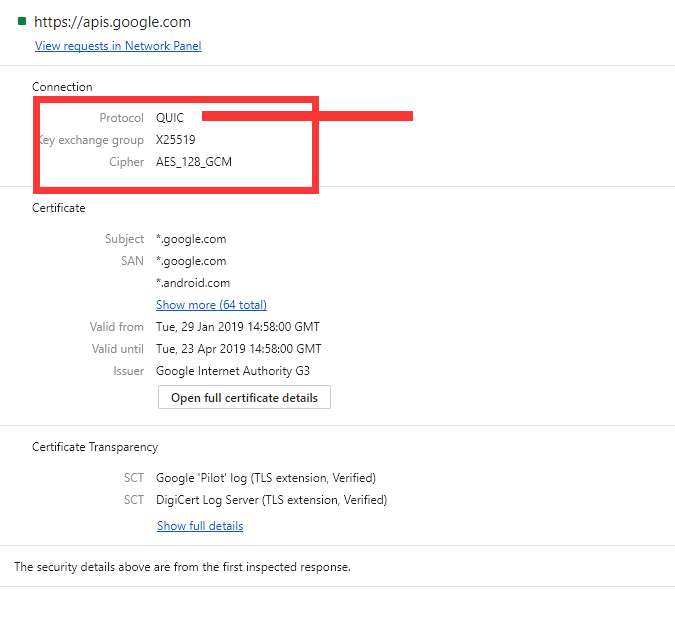The width and height of the screenshot is (675, 633).
Task: Open full certificate details button
Action: (244, 397)
